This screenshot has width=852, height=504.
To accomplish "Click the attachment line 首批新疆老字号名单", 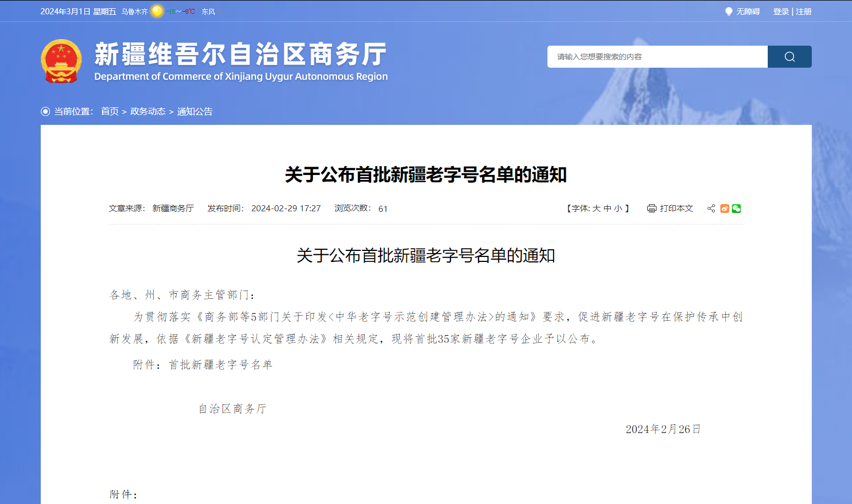I will coord(220,365).
